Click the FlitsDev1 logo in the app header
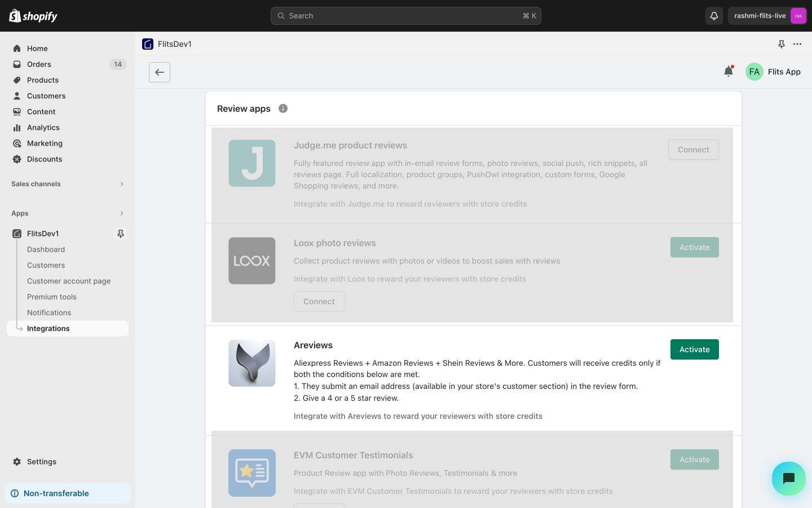 tap(148, 44)
